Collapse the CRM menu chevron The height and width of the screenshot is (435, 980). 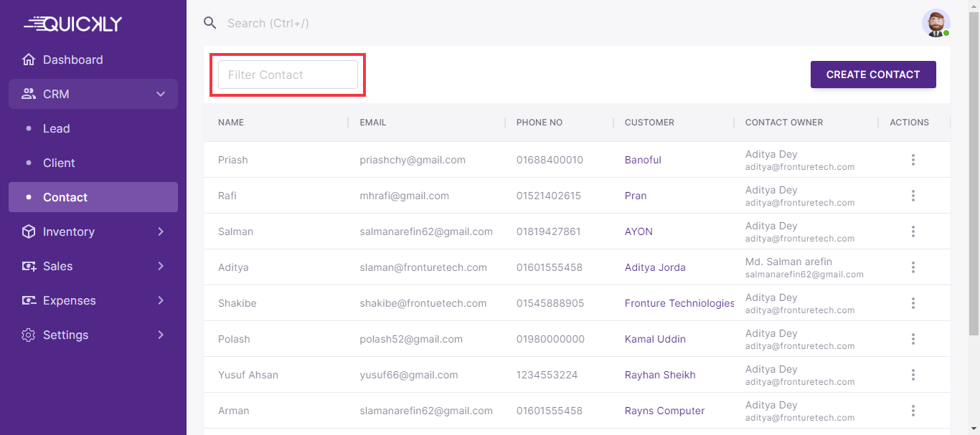pyautogui.click(x=161, y=94)
